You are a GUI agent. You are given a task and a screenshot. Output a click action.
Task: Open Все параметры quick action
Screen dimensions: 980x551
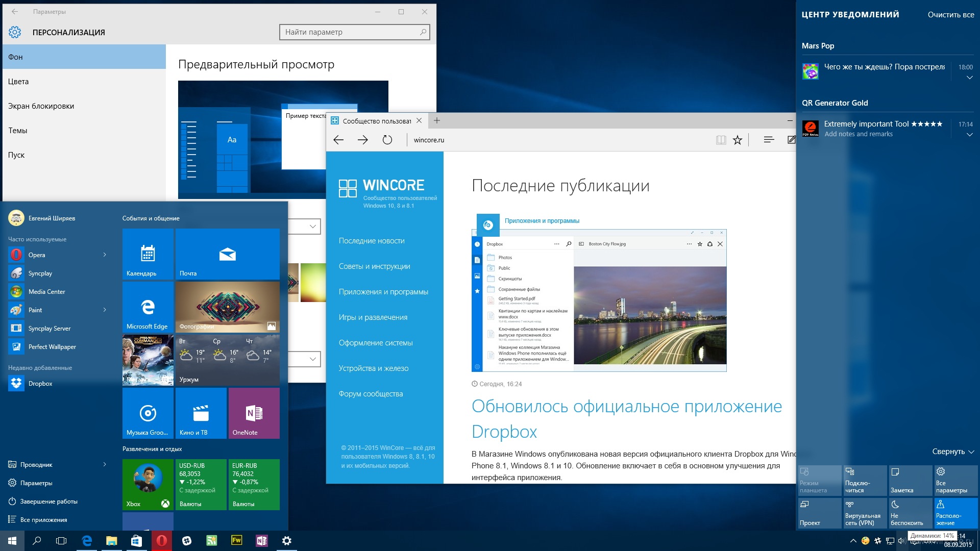956,480
